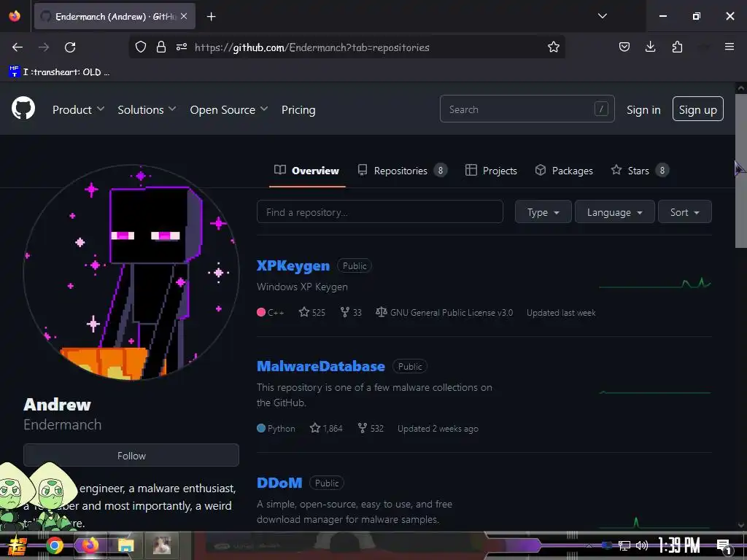Open the Type filter dropdown
747x560 pixels.
click(543, 212)
